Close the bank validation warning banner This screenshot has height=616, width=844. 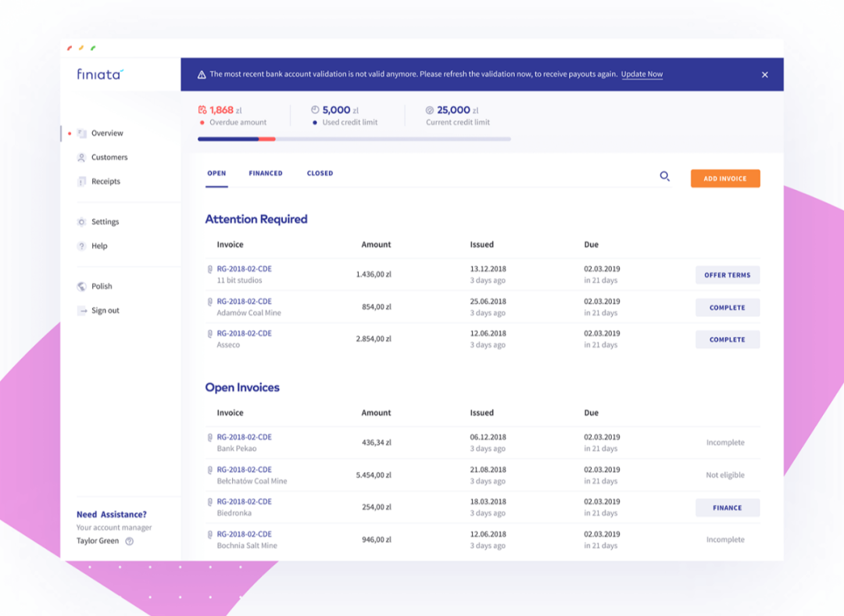[x=765, y=75]
